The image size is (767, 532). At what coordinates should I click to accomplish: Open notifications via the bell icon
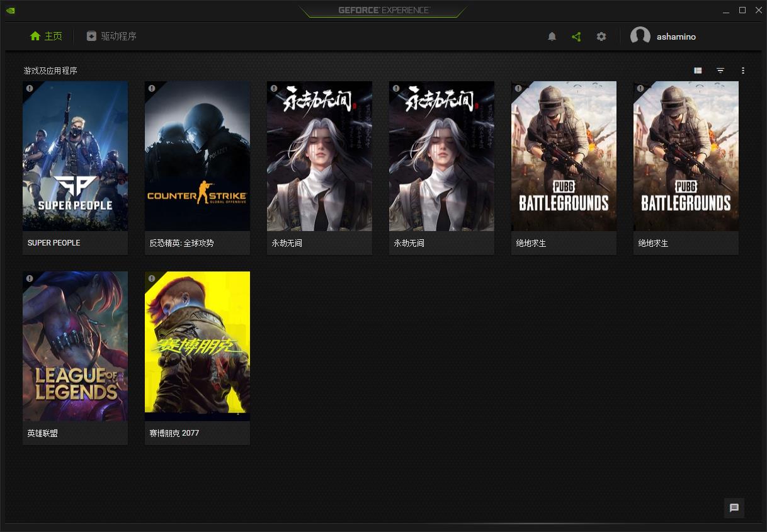coord(552,36)
